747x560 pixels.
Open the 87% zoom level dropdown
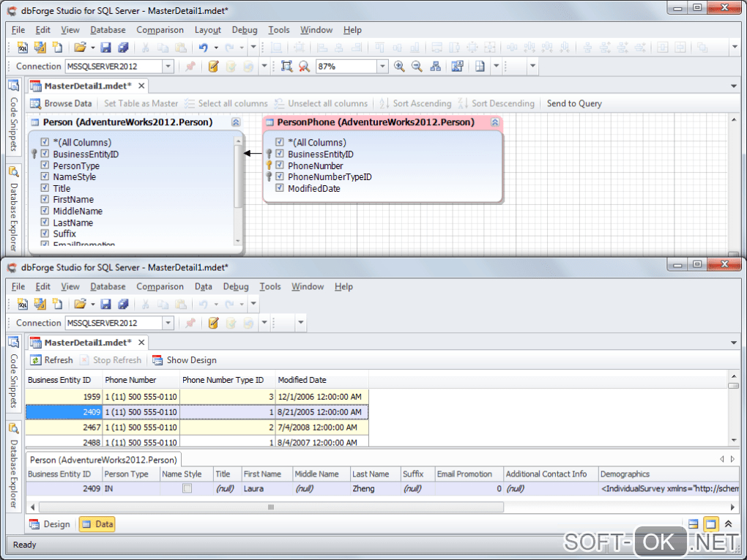coord(382,67)
